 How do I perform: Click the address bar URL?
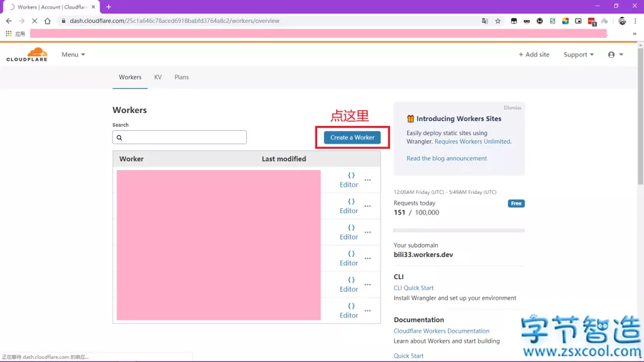coord(175,21)
